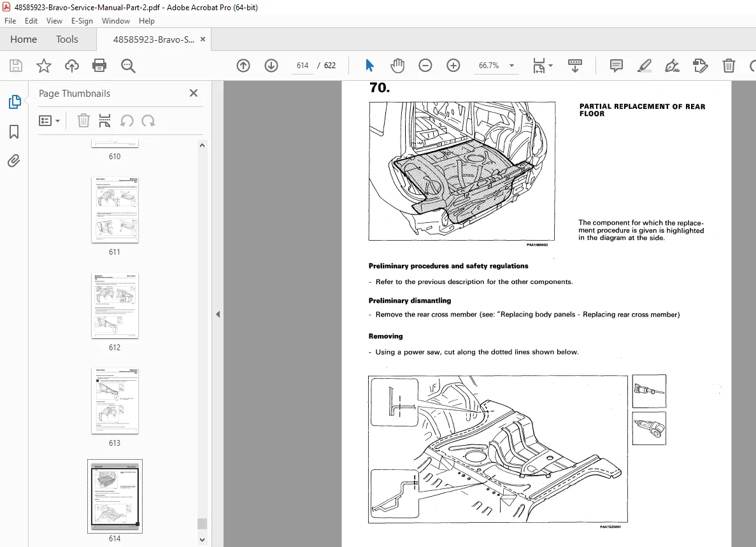Expand fit page options arrow
756x547 pixels.
coord(551,66)
